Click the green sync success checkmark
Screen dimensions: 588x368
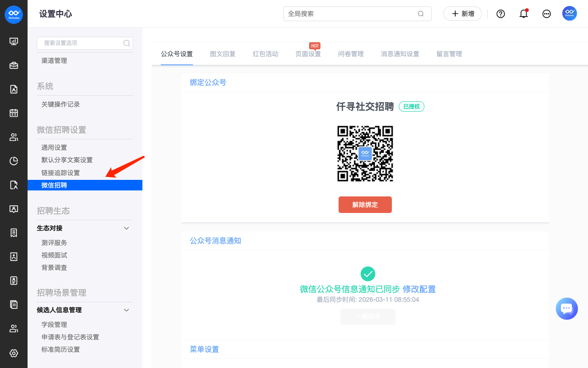click(368, 274)
